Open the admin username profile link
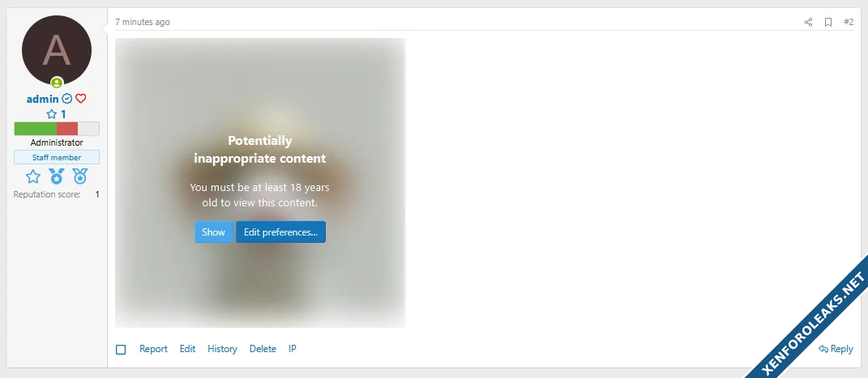868x378 pixels. [x=43, y=99]
